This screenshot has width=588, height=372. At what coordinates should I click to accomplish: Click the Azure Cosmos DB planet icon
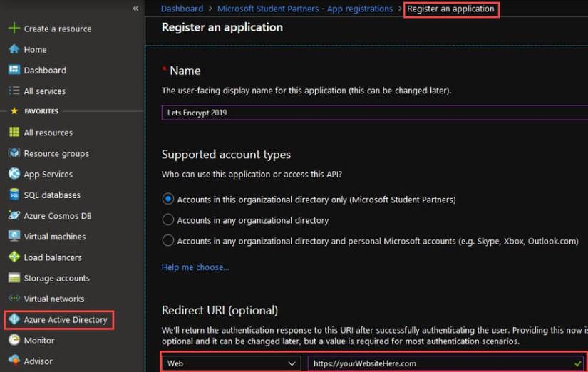click(x=14, y=215)
